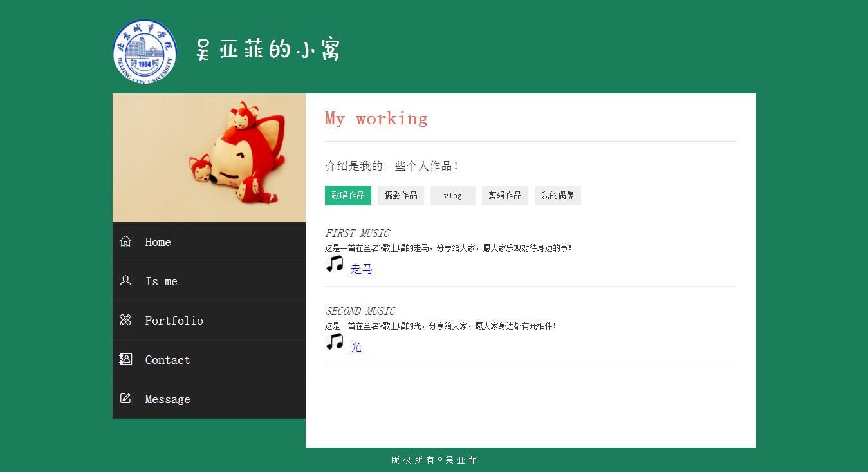Click the My working heading
868x472 pixels.
(x=376, y=118)
